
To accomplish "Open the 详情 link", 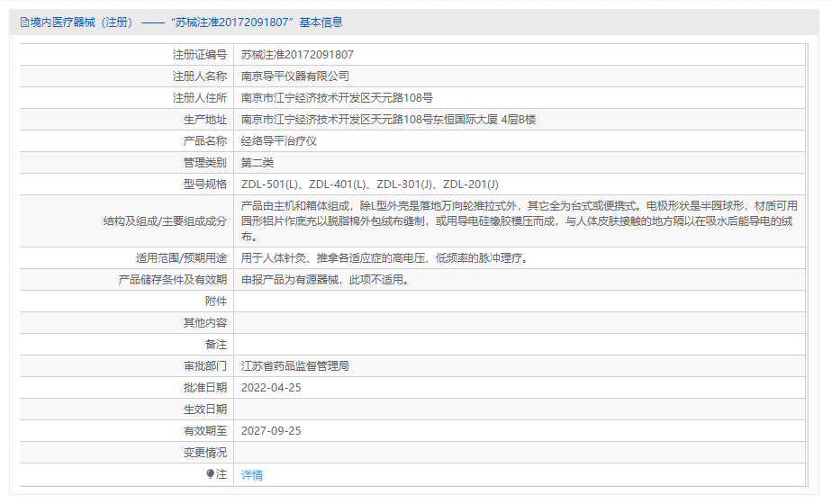I will [x=252, y=474].
